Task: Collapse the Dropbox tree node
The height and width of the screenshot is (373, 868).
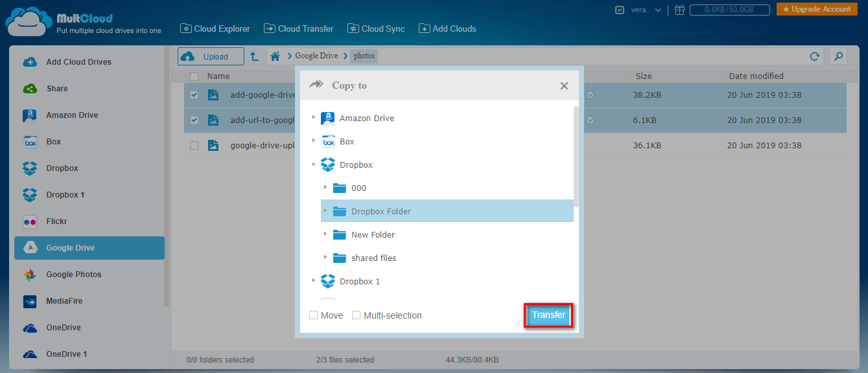Action: point(314,164)
